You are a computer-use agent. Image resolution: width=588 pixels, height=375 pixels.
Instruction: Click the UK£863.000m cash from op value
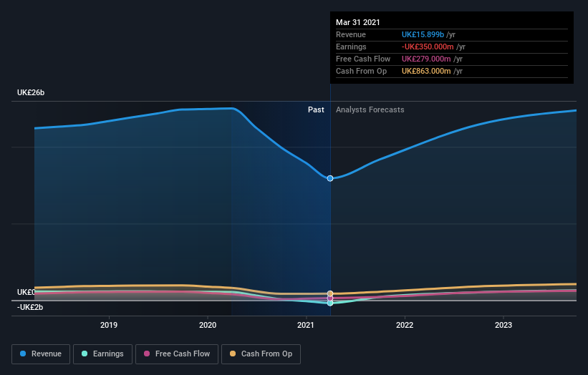point(426,71)
